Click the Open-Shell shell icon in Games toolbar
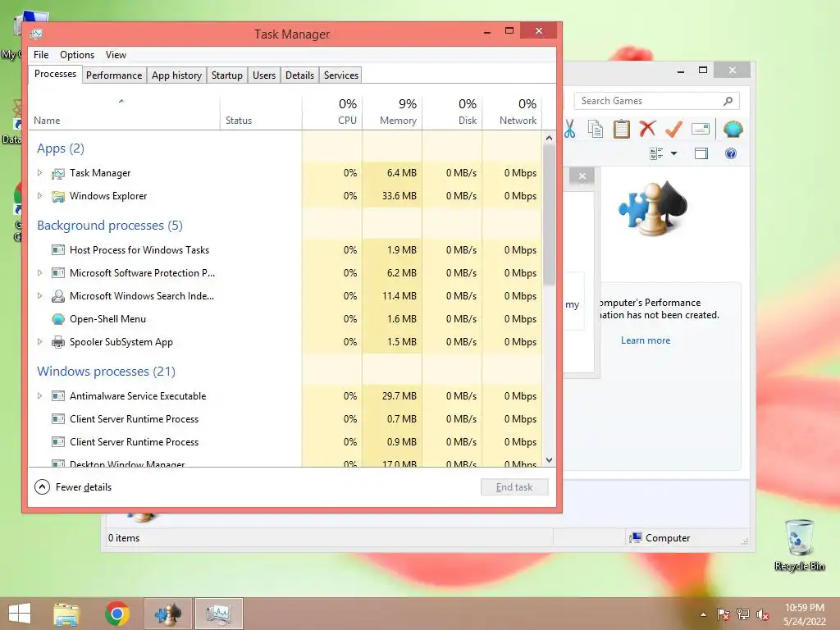The image size is (840, 630). [x=733, y=129]
